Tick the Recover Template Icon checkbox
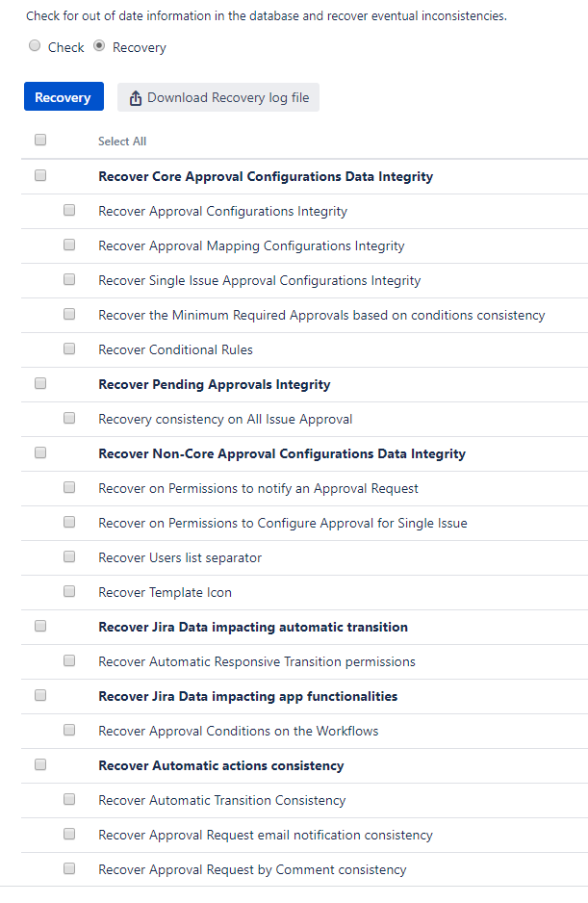Image resolution: width=588 pixels, height=903 pixels. [69, 592]
